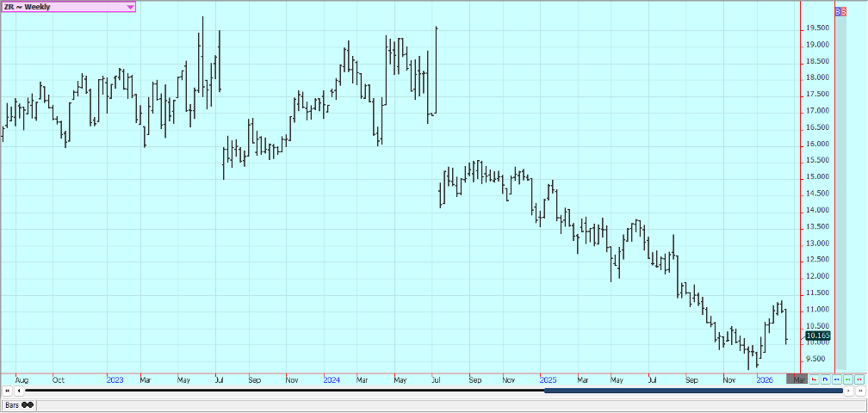The width and height of the screenshot is (868, 413).
Task: Click the blue corner-shaped chart tool icon
Action: (x=825, y=379)
